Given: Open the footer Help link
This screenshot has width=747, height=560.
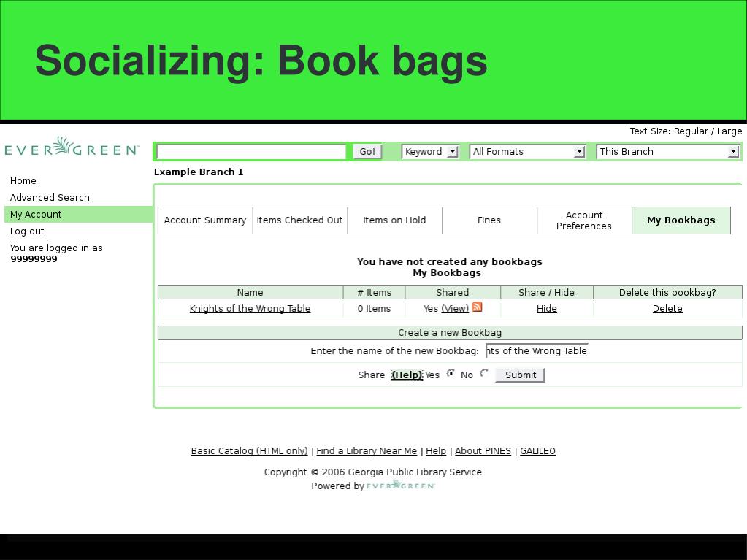Looking at the screenshot, I should 436,451.
